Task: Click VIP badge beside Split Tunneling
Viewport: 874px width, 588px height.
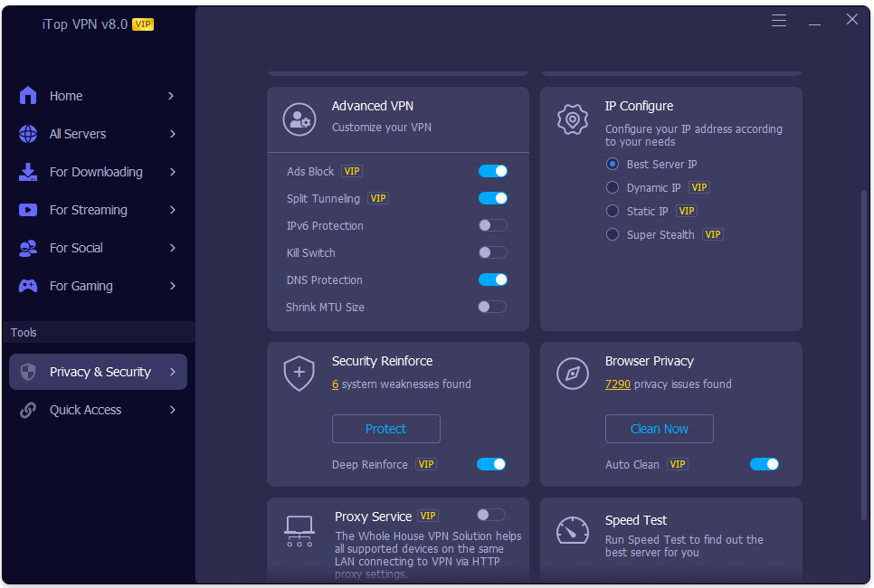Action: [x=378, y=198]
